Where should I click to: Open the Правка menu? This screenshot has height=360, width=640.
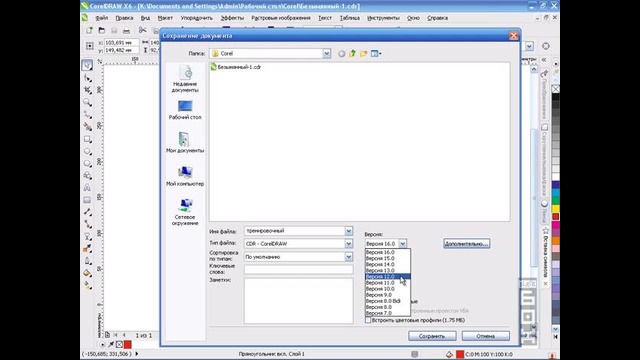coord(124,18)
